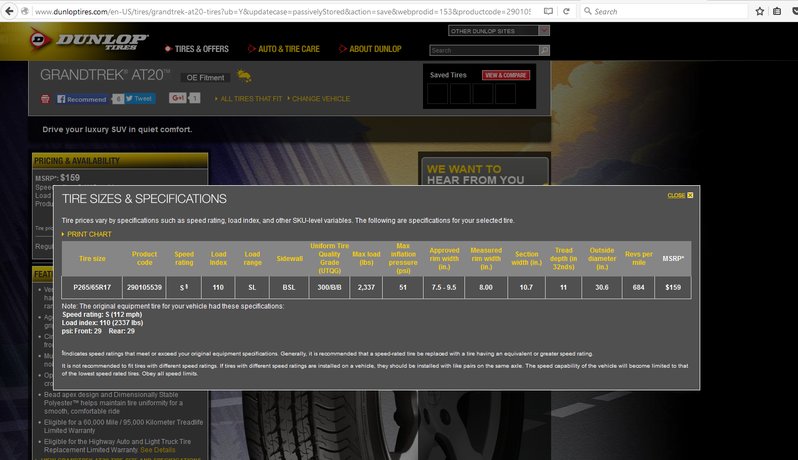
Task: Click the P265/65R17 tire size cell
Action: coord(92,288)
